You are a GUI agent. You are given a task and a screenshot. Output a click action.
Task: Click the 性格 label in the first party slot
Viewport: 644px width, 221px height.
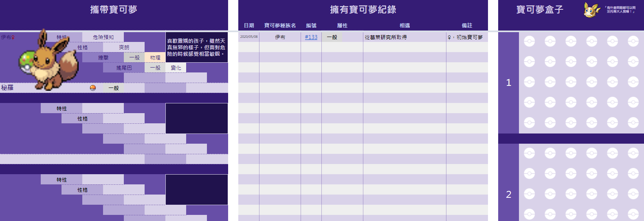82,47
